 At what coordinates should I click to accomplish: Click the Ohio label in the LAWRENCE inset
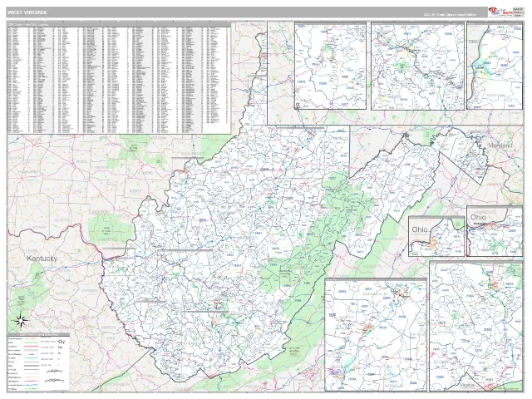[x=478, y=217]
